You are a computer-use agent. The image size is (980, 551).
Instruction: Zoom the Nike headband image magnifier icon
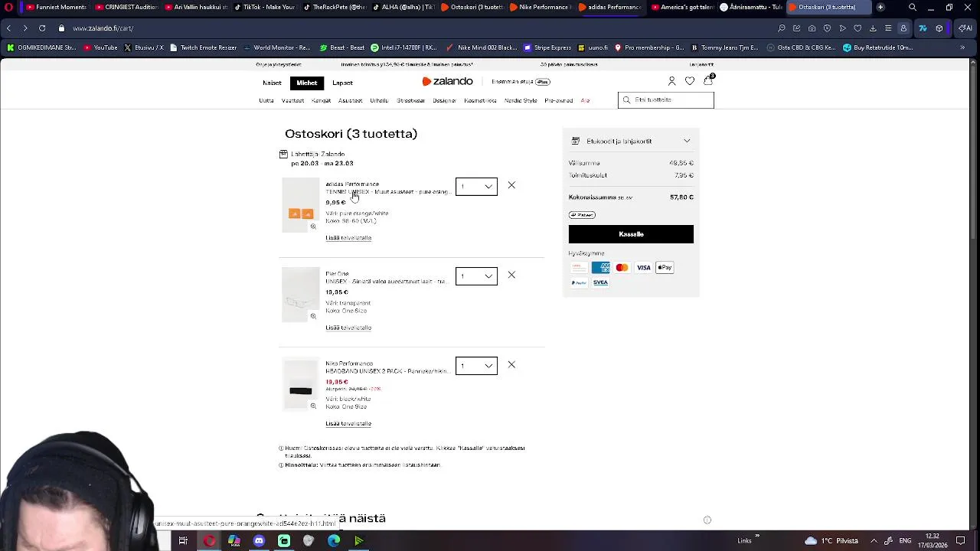313,406
